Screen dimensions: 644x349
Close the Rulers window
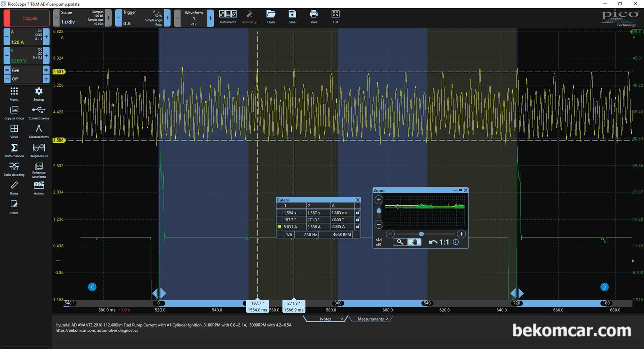(x=358, y=200)
